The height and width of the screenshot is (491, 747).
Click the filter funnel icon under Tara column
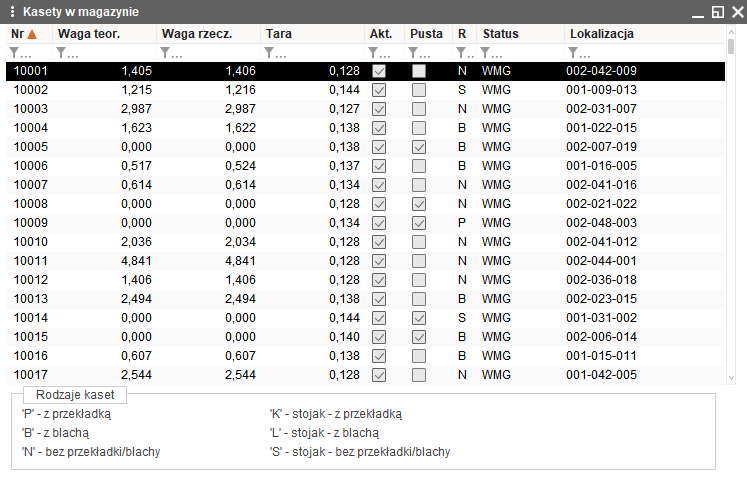point(270,53)
